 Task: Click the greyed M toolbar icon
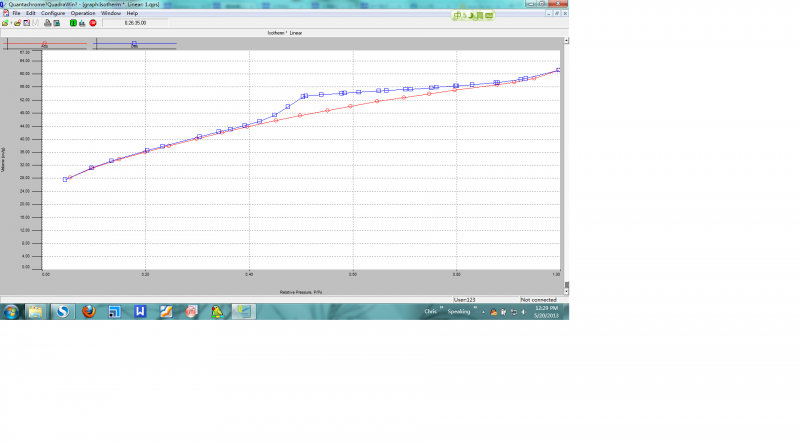tap(35, 23)
